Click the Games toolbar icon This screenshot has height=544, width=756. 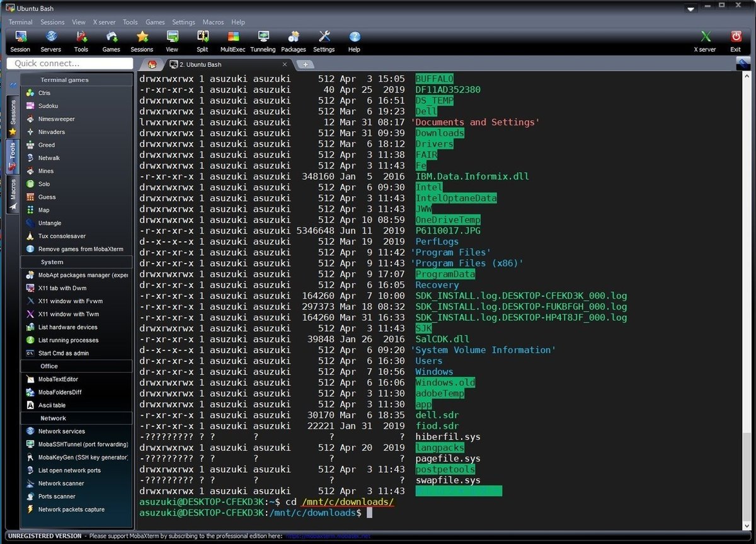112,42
